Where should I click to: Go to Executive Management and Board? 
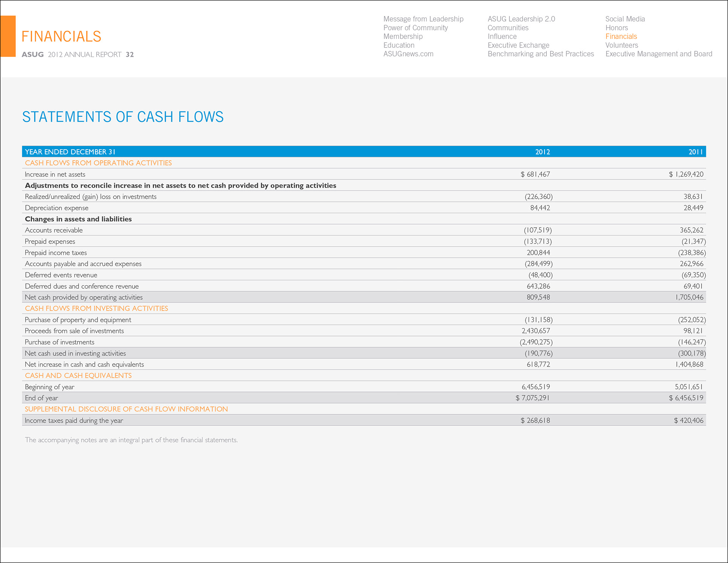click(659, 54)
